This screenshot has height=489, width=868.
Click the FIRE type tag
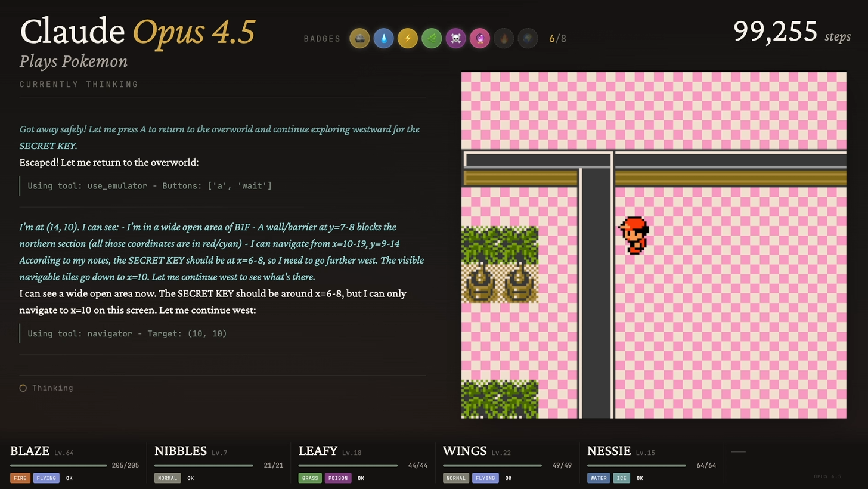20,478
